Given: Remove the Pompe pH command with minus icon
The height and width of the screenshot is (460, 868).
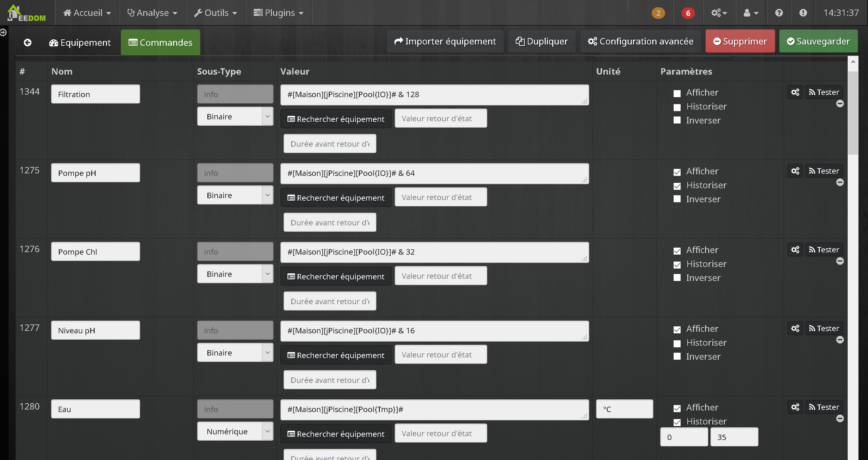Looking at the screenshot, I should click(840, 183).
